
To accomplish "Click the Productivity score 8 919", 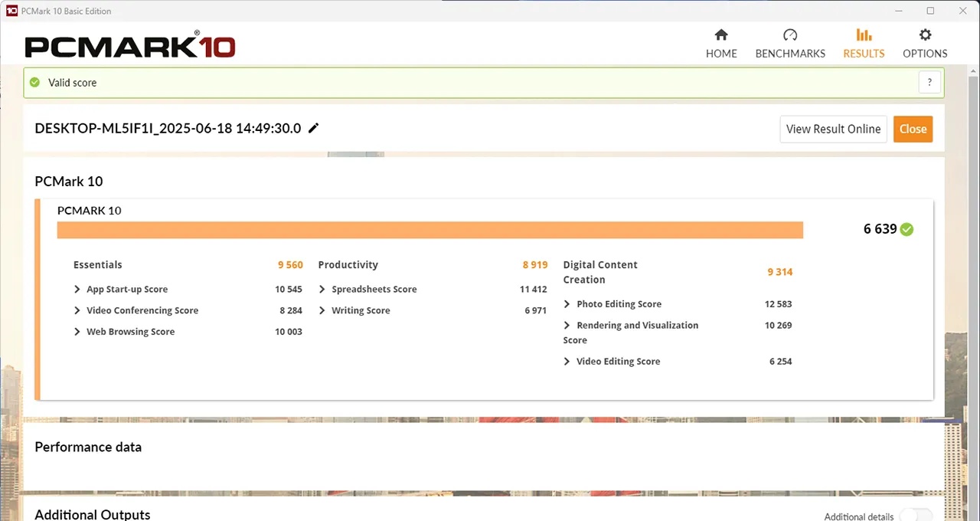I will (x=535, y=265).
